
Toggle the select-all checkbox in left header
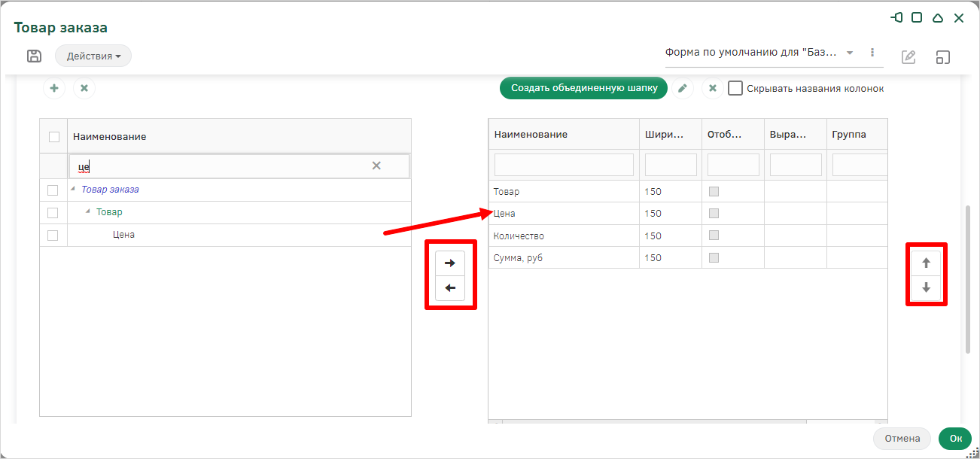(53, 137)
